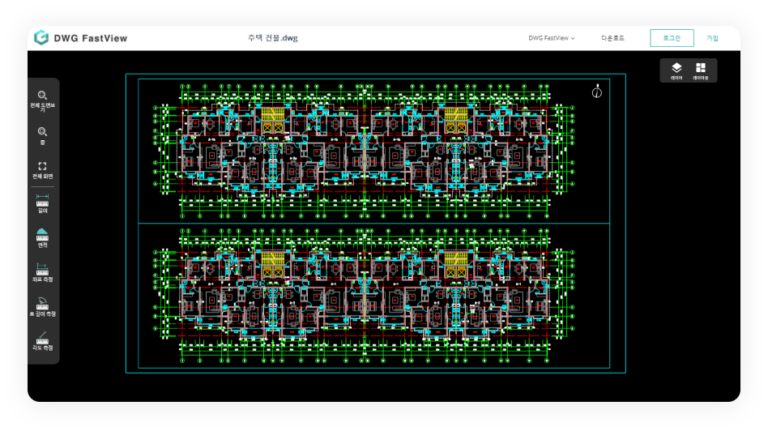This screenshot has height=431, width=768.
Task: Click the sign up link
Action: tap(712, 38)
